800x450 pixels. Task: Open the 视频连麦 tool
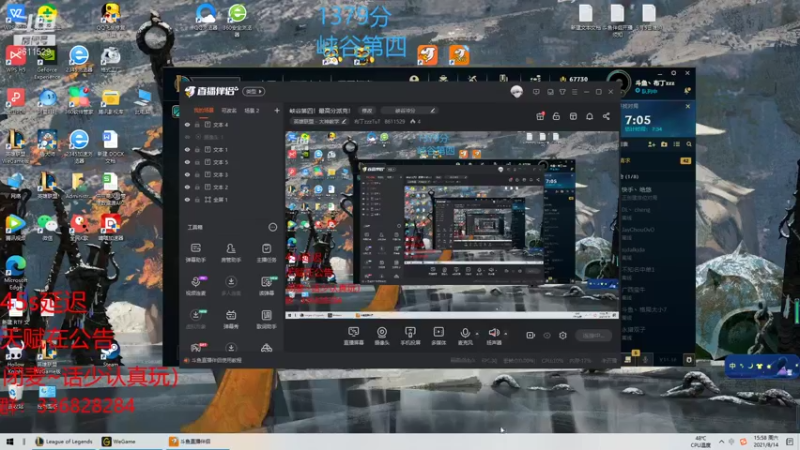point(195,286)
